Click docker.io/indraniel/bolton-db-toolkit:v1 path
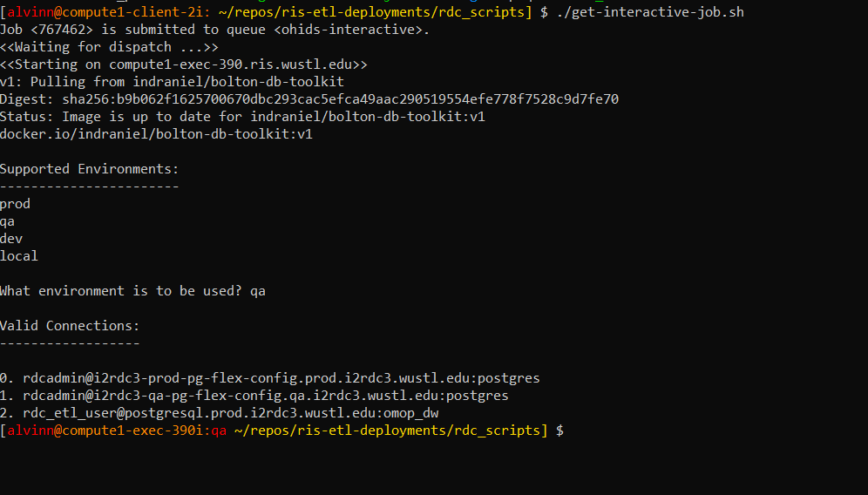868x495 pixels. 156,134
